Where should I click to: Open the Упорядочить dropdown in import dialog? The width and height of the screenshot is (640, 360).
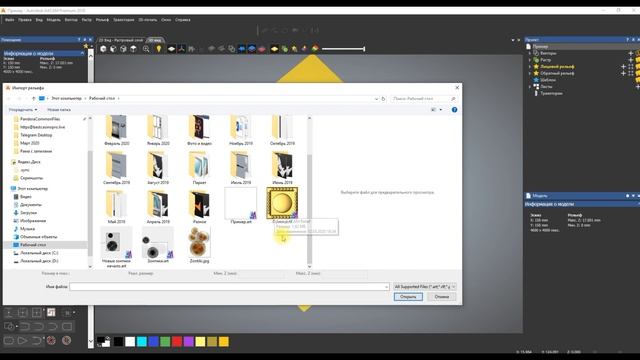[23, 110]
